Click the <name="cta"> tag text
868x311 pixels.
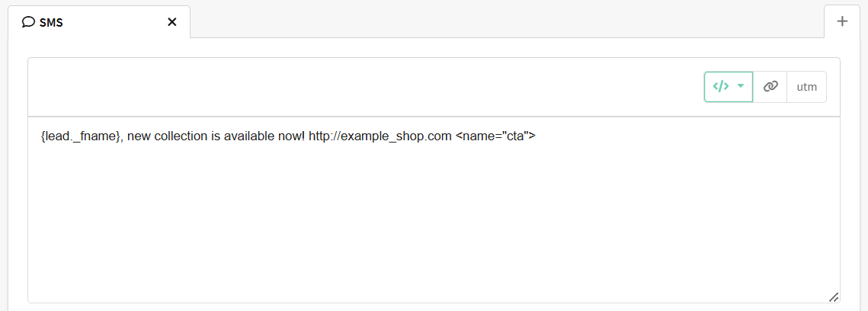pos(495,136)
